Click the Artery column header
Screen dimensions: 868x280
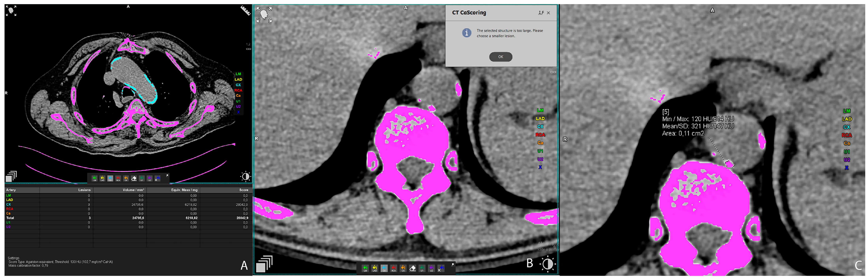[11, 190]
